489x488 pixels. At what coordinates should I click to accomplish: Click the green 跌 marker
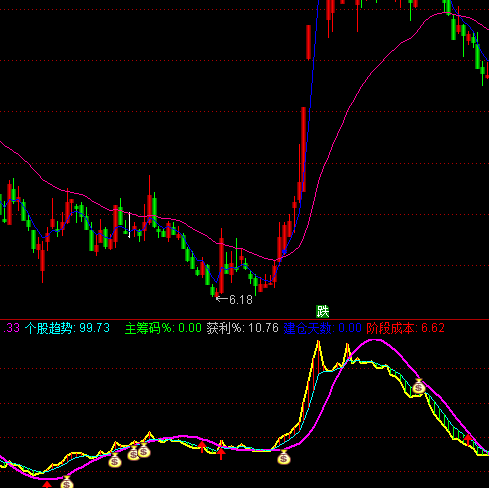point(322,312)
